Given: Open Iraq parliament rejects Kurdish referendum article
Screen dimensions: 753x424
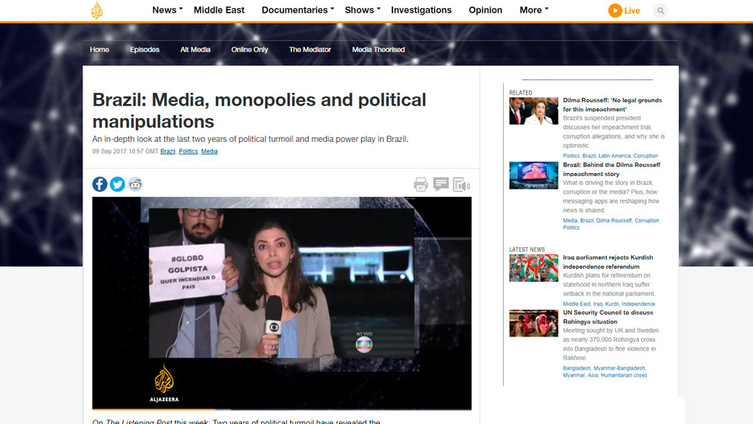Looking at the screenshot, I should (x=608, y=262).
